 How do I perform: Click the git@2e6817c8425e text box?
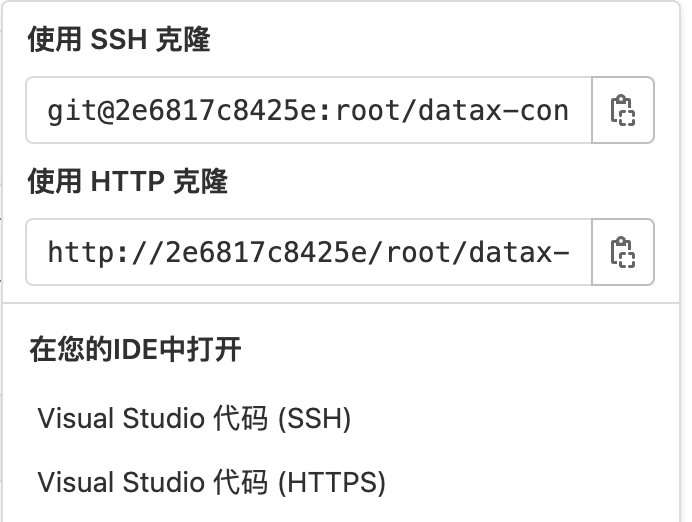click(308, 109)
